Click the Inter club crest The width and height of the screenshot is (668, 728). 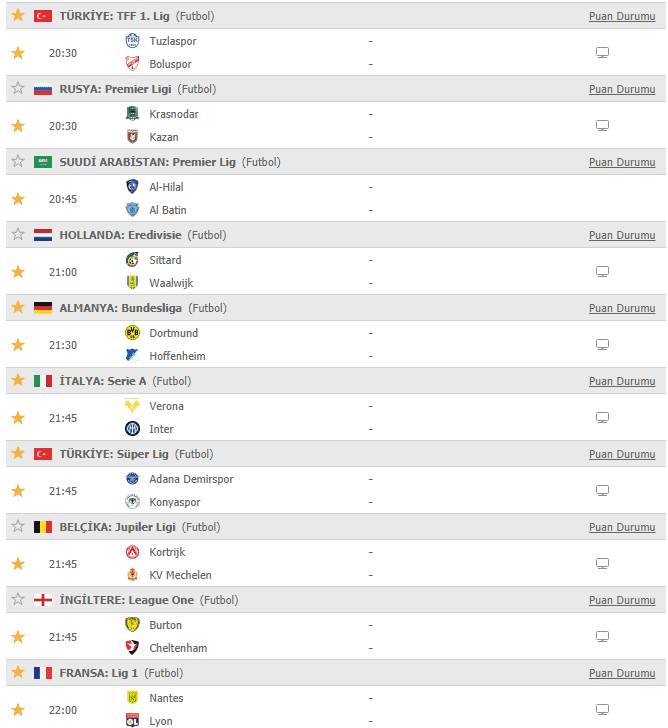point(132,429)
